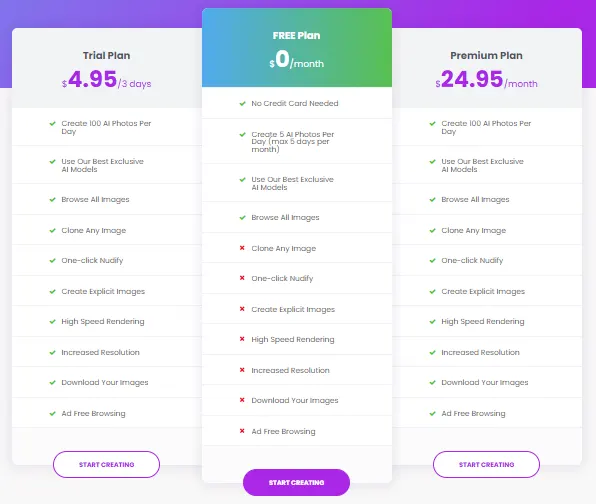Click Premium Plan checkmark beside Increased Resolution
The width and height of the screenshot is (596, 504).
click(433, 352)
